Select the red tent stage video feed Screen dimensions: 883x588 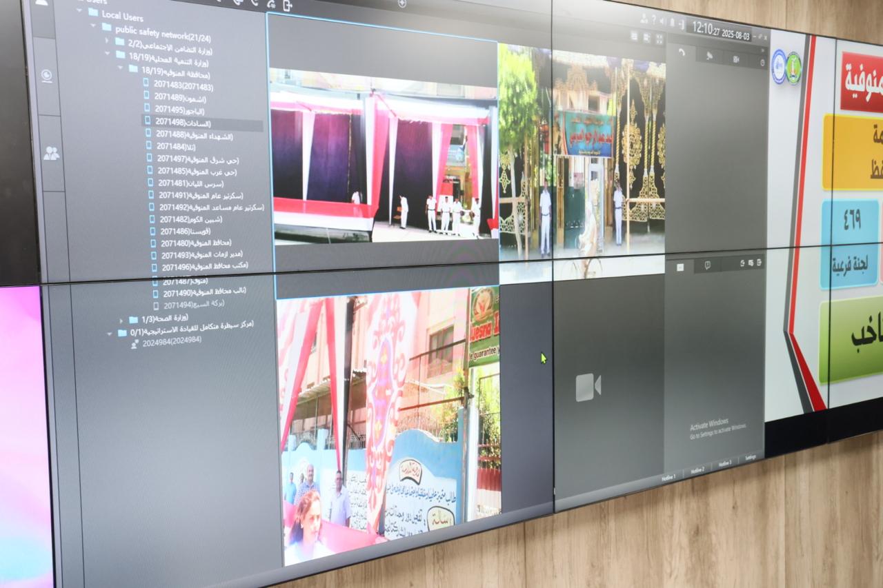coord(384,155)
